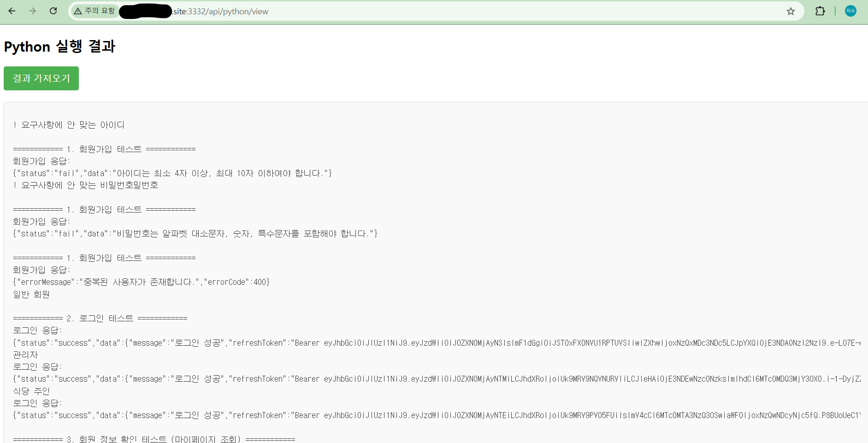Reload the current page
Screen dimensions: 868x443
(53, 11)
